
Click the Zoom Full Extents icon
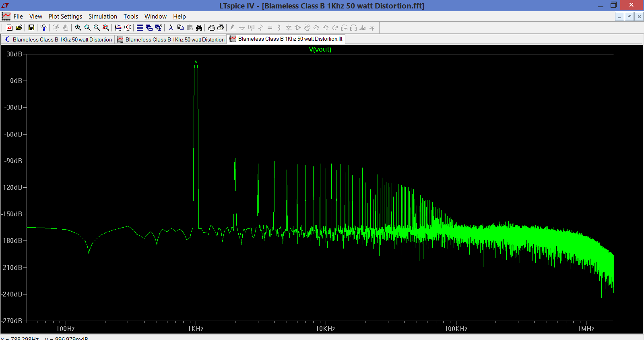click(x=106, y=28)
